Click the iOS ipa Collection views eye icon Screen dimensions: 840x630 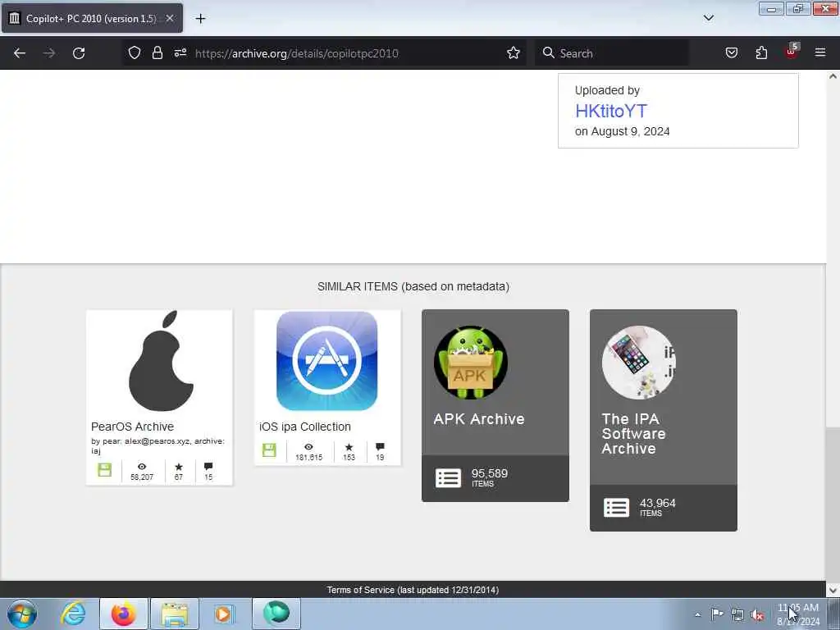(x=308, y=447)
